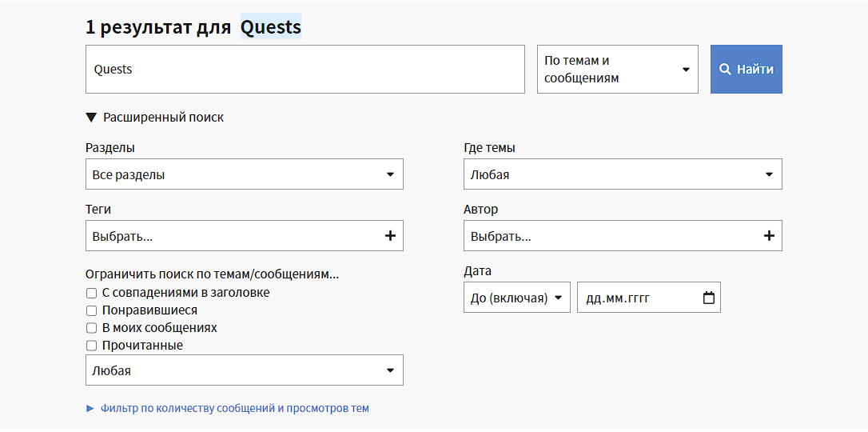
Task: Click the Выбрать tags selection field
Action: coord(232,236)
